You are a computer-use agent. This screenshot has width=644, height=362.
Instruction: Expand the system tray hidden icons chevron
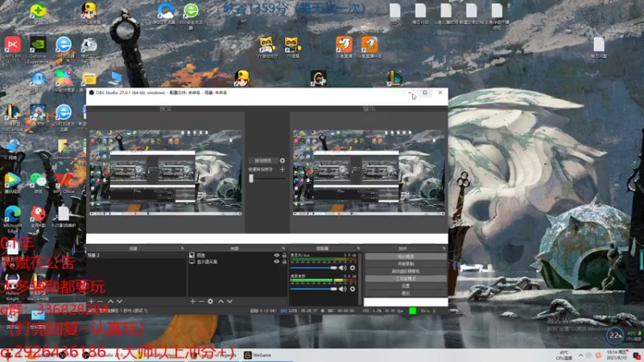(x=580, y=356)
